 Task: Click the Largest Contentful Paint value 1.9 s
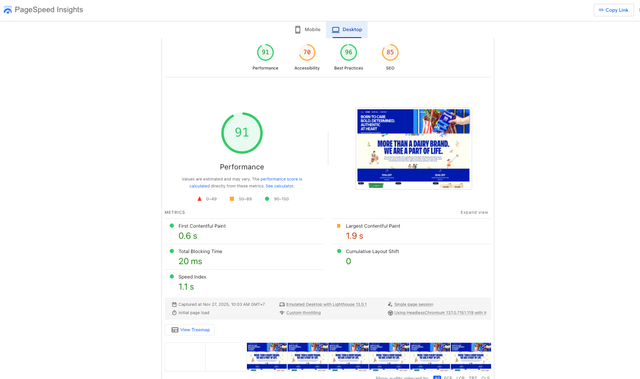click(x=354, y=236)
